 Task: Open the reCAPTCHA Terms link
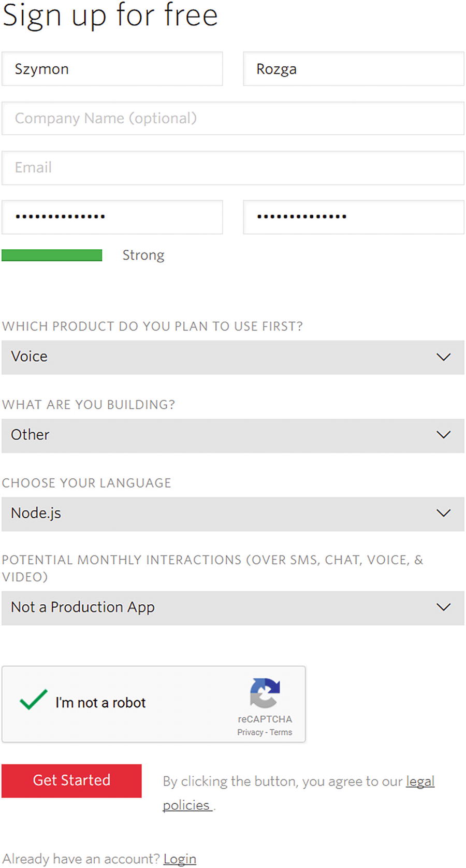pos(281,732)
